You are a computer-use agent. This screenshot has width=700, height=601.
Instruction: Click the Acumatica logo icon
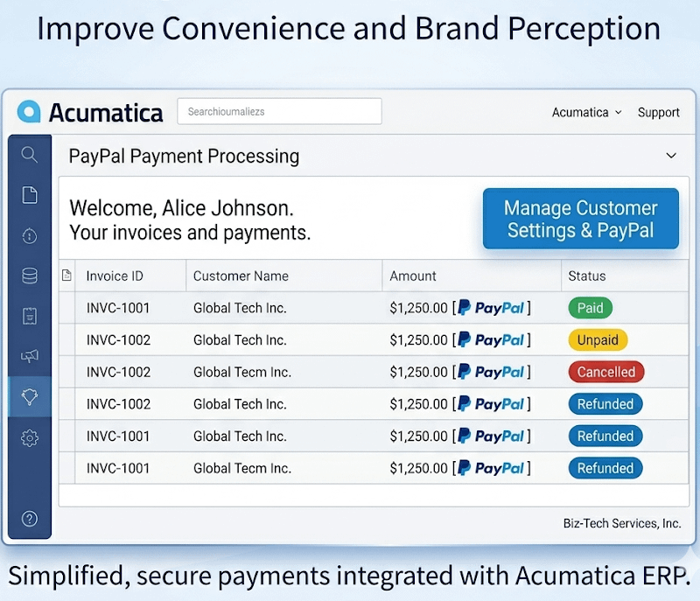pos(30,112)
